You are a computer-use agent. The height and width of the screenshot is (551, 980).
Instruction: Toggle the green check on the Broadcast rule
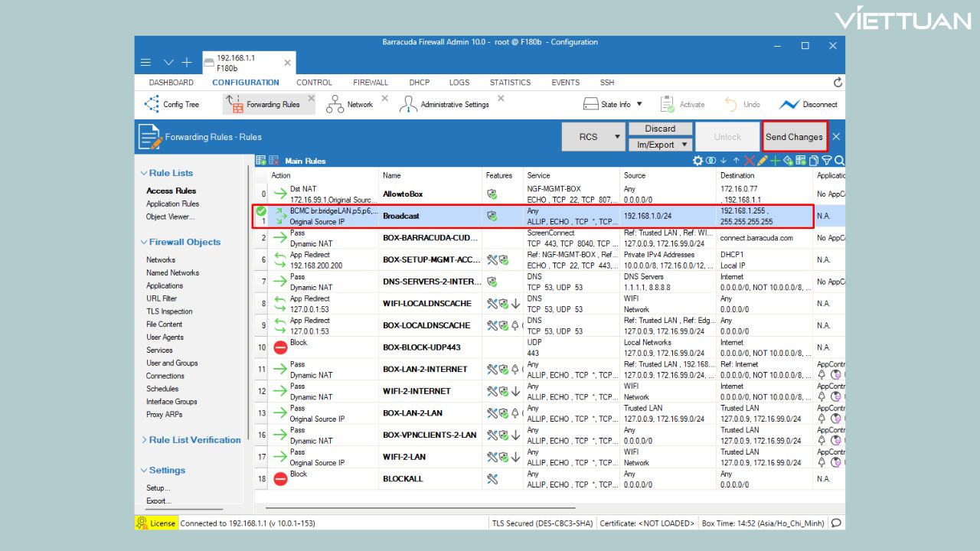tap(261, 211)
